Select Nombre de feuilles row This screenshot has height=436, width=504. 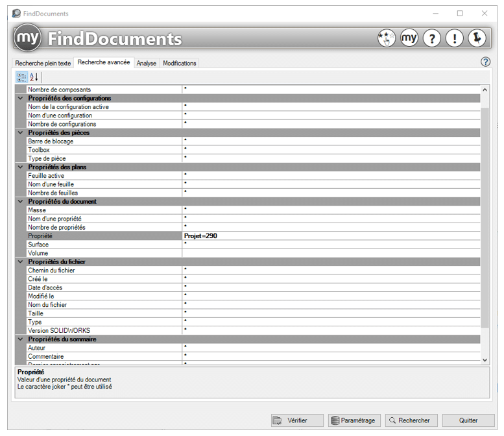[x=253, y=193]
